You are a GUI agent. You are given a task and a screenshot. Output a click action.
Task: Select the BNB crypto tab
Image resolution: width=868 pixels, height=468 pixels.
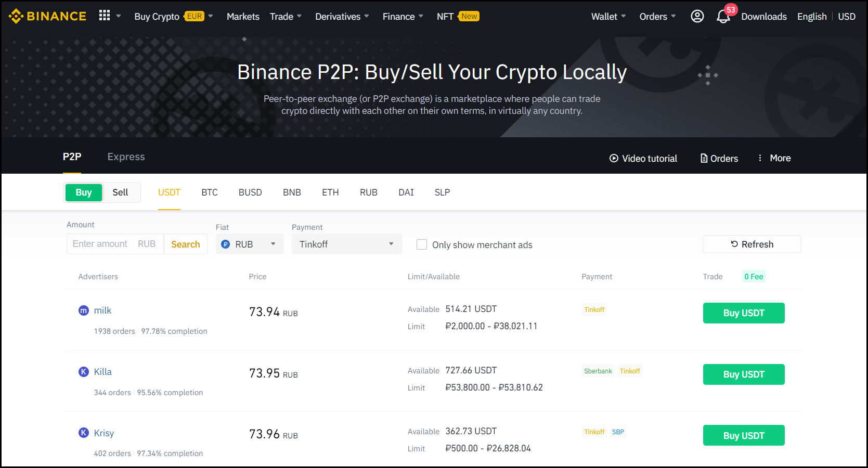coord(292,192)
